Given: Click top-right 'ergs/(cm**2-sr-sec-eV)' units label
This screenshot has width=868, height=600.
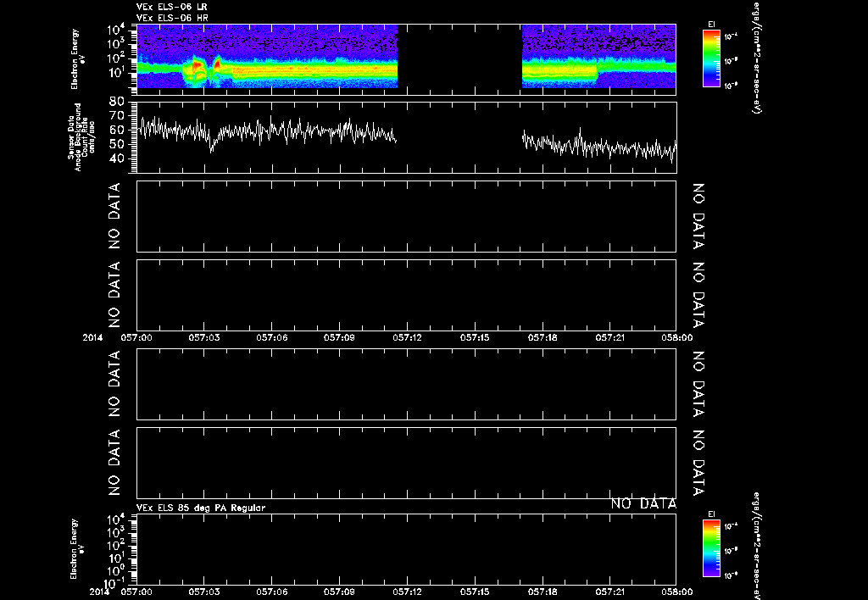Looking at the screenshot, I should pyautogui.click(x=757, y=58).
